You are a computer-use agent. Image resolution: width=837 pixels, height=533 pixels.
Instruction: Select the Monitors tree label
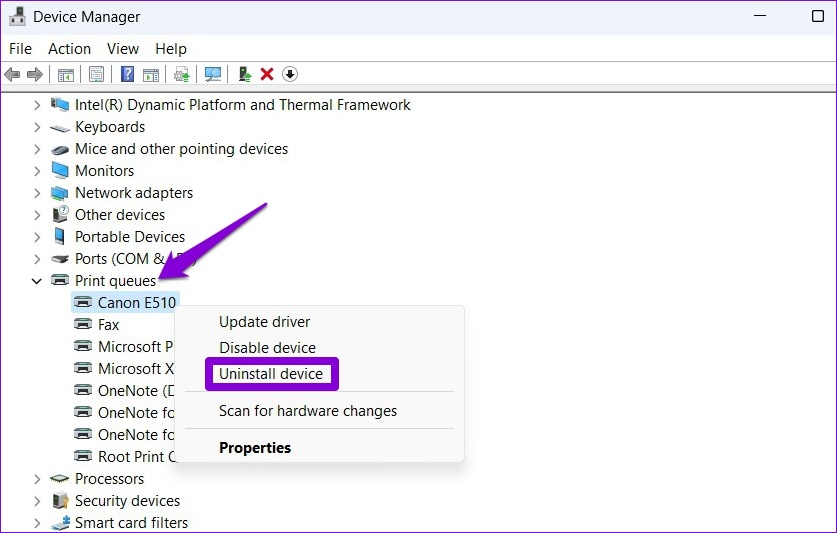pyautogui.click(x=105, y=171)
